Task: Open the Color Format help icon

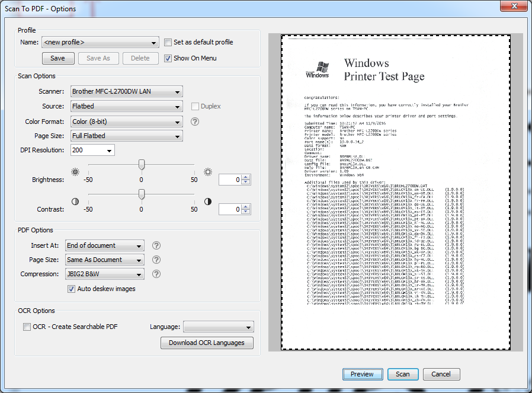Action: coord(195,122)
